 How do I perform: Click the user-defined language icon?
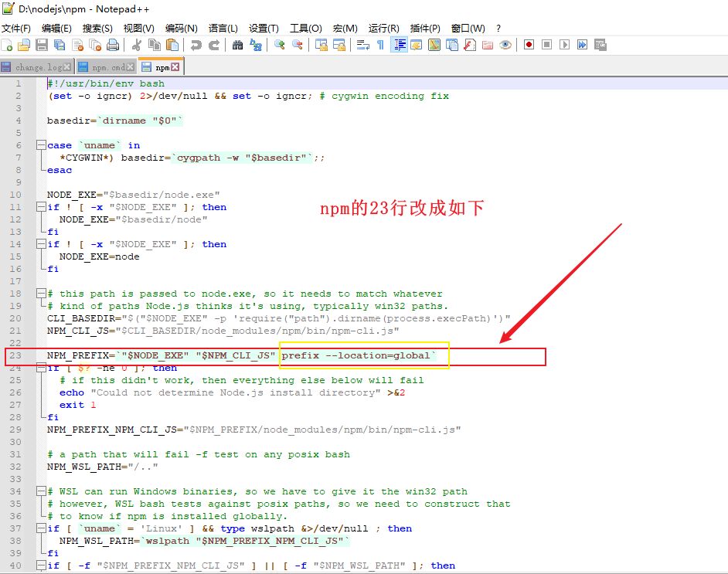417,45
